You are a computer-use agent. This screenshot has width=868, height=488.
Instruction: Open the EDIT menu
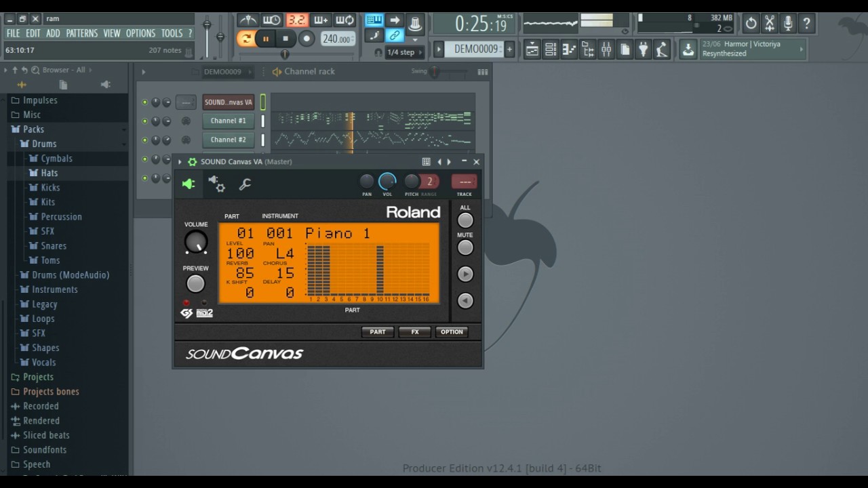33,33
